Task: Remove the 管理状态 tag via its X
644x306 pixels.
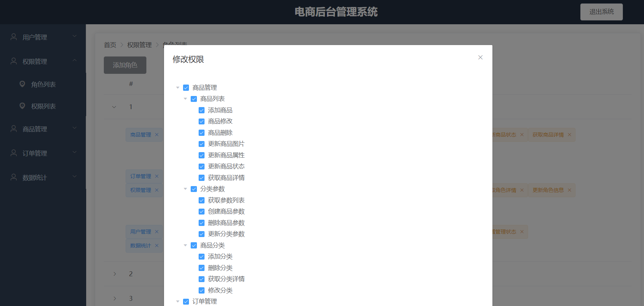Action: pyautogui.click(x=522, y=232)
